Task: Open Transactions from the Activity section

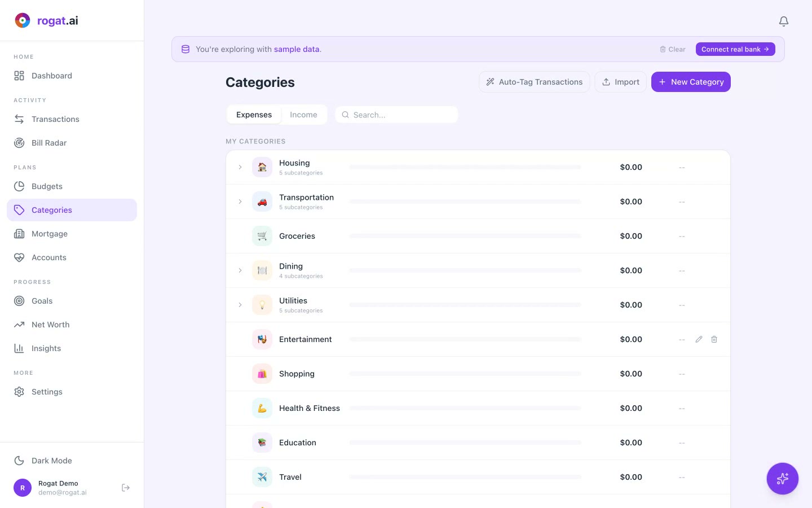Action: coord(19,119)
